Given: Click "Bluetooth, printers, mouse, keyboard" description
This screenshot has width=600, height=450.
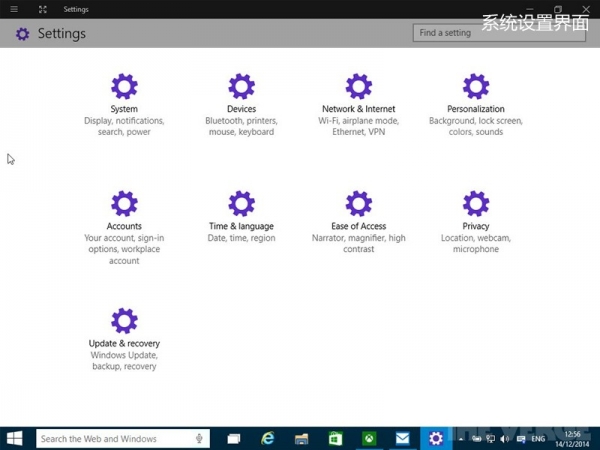Looking at the screenshot, I should pos(241,126).
